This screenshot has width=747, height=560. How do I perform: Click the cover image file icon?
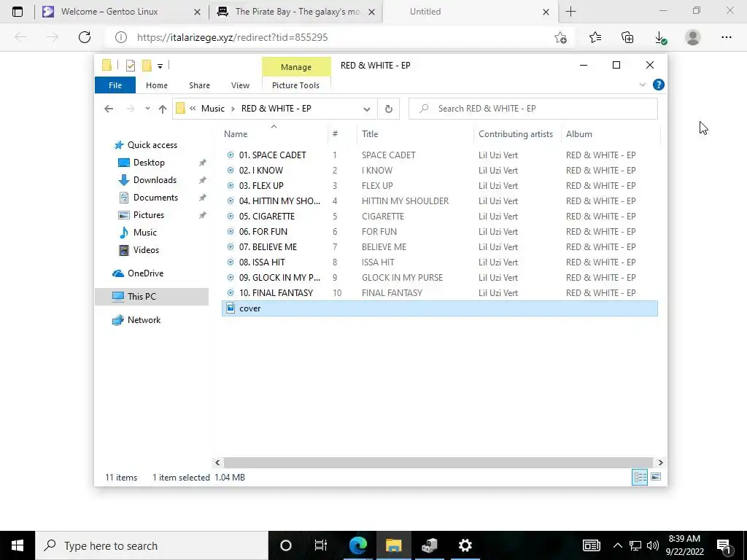pyautogui.click(x=231, y=308)
